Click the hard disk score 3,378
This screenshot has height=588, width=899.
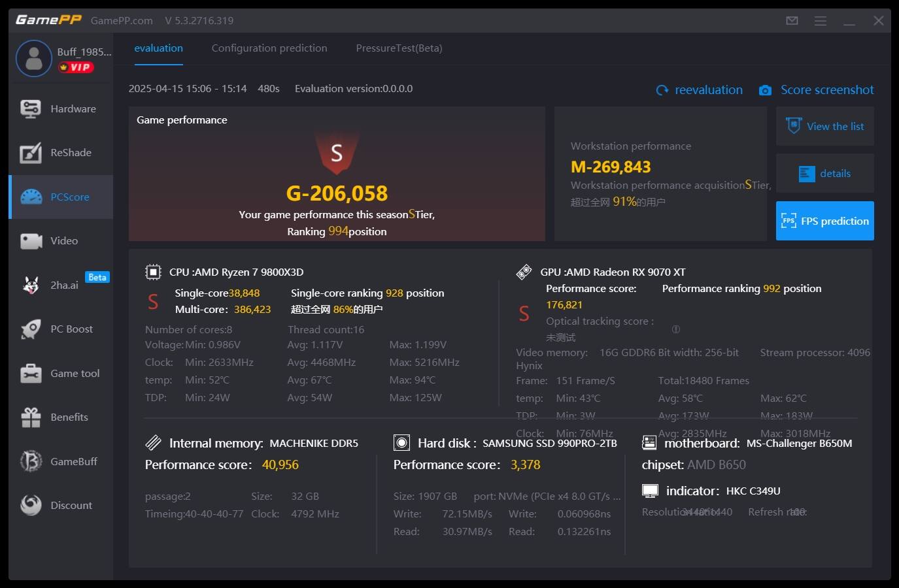pyautogui.click(x=525, y=465)
